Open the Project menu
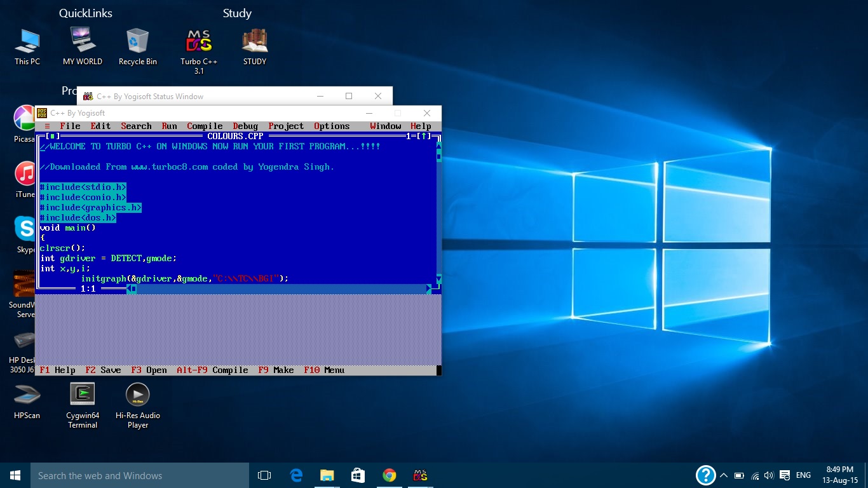The height and width of the screenshot is (488, 868). (286, 126)
